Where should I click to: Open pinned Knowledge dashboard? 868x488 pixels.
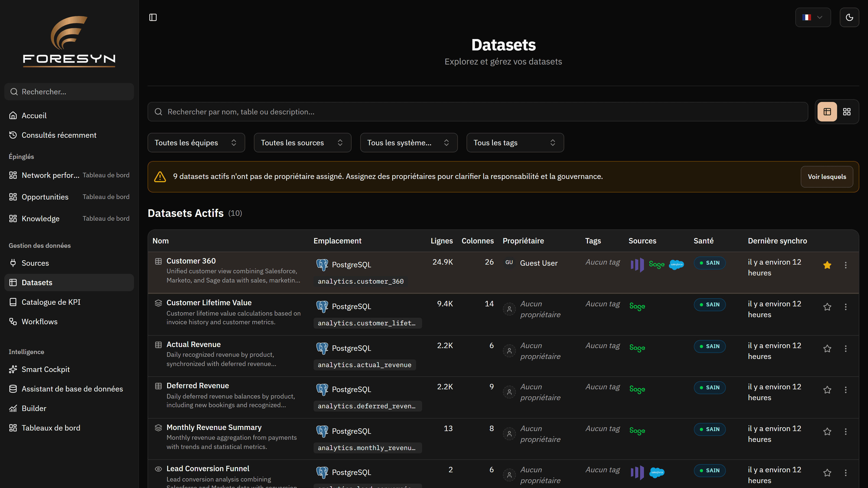pos(69,219)
